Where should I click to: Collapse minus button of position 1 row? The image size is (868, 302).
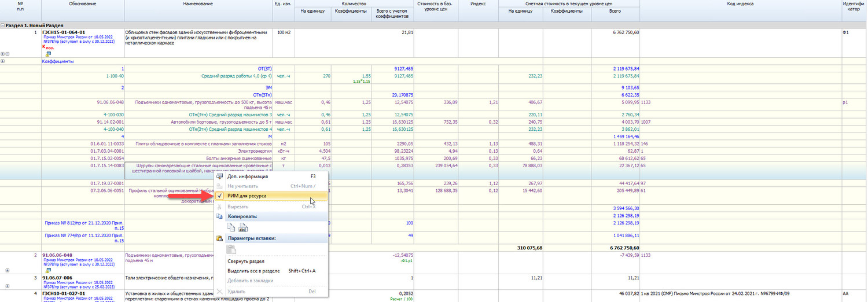click(8, 54)
